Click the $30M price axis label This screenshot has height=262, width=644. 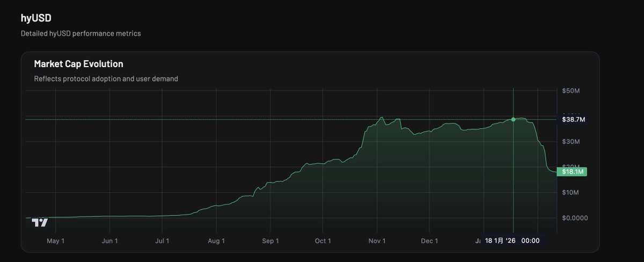pyautogui.click(x=571, y=142)
